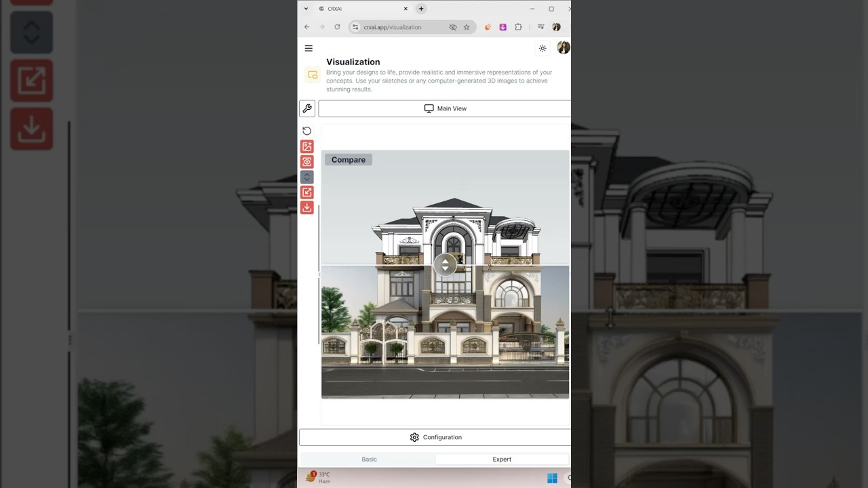Click the rendered house comparison image
Image resolution: width=868 pixels, height=488 pixels.
445,274
